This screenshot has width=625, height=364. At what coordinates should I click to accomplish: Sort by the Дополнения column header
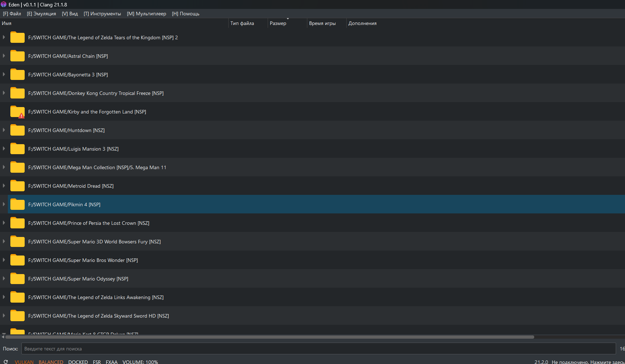pyautogui.click(x=362, y=23)
